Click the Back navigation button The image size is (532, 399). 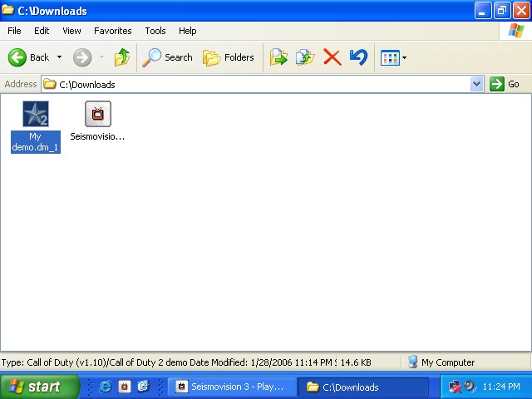[29, 57]
